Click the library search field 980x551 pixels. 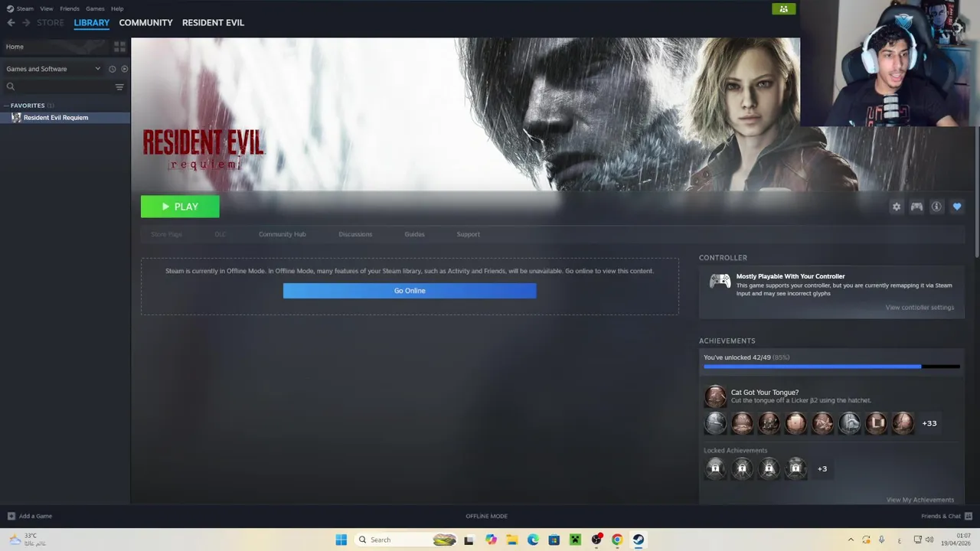(58, 86)
